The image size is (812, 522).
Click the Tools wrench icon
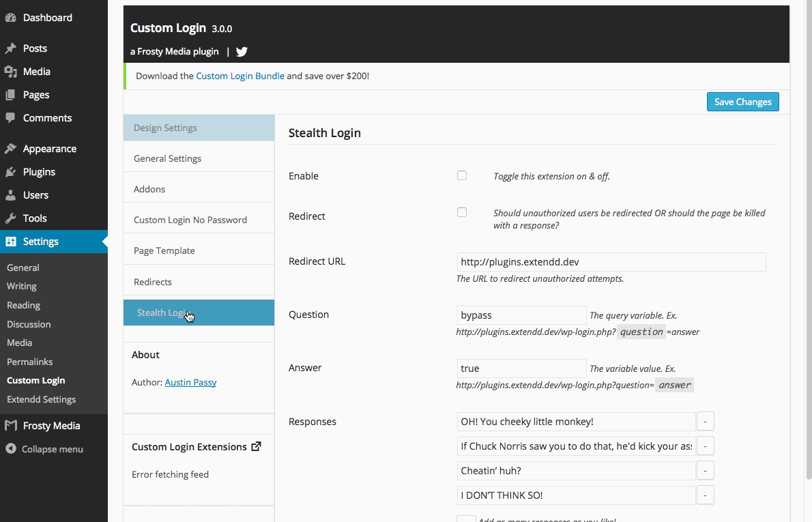(x=10, y=218)
